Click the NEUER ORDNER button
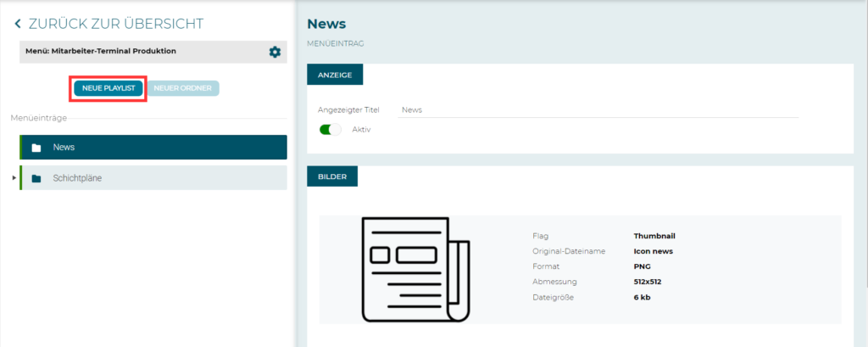 click(183, 88)
